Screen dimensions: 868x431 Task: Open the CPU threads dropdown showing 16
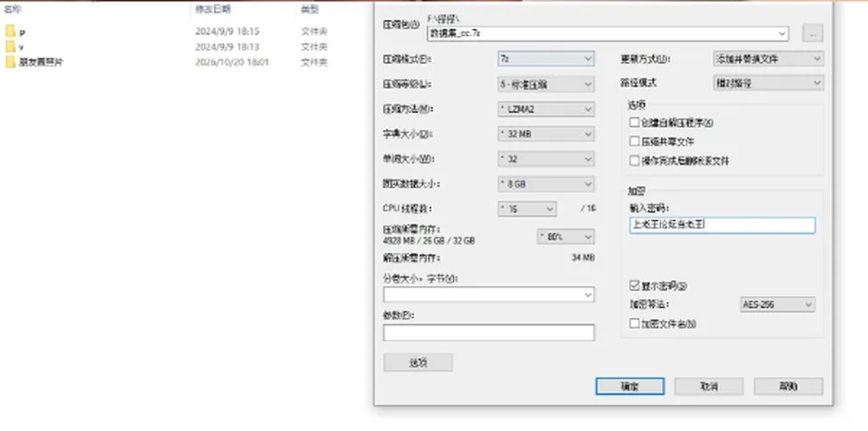pyautogui.click(x=527, y=209)
